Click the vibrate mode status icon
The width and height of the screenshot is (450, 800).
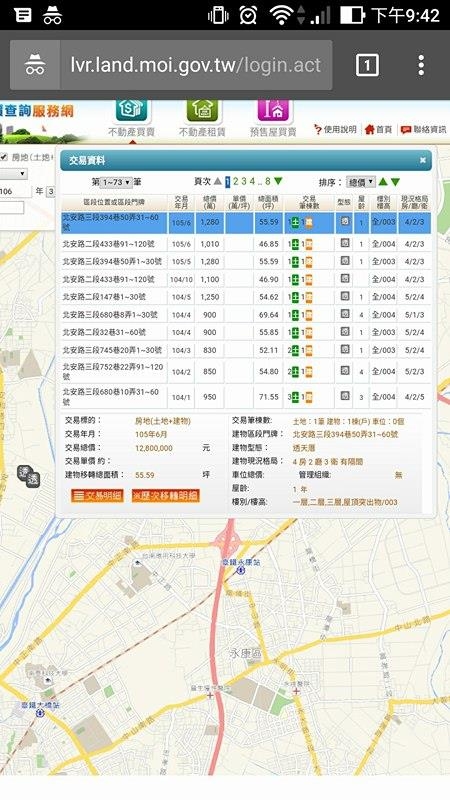pos(218,15)
